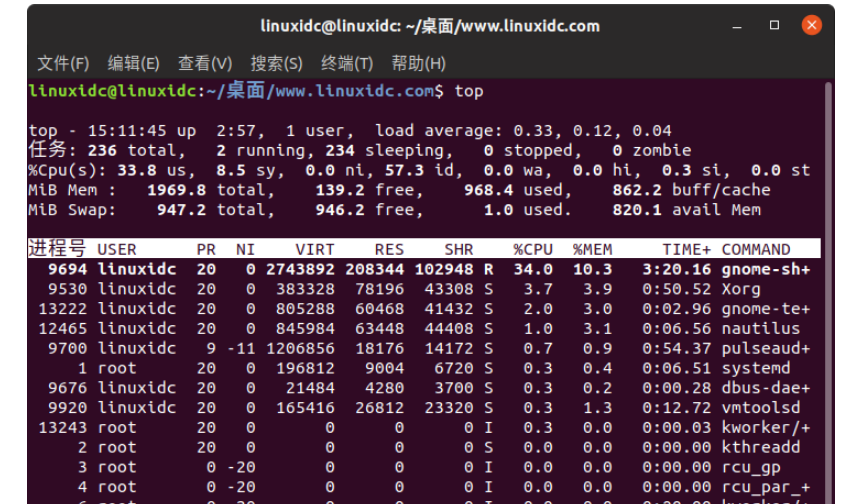The width and height of the screenshot is (845, 504).
Task: Click the PR column header
Action: pos(206,250)
